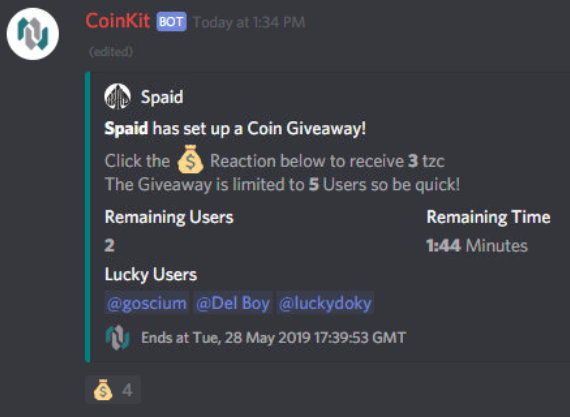Open the @luckydoky mention
Image resolution: width=570 pixels, height=417 pixels.
click(x=325, y=303)
